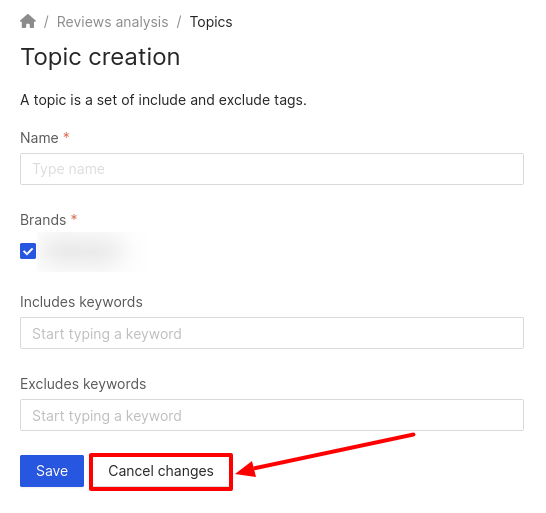Click the red asterisk beside Name
546x513 pixels.
pos(66,136)
